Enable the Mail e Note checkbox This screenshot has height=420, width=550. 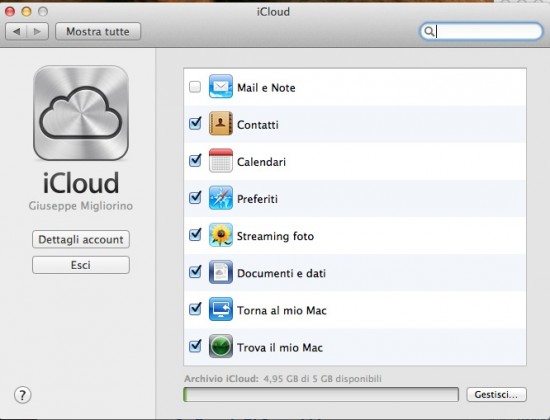coord(195,87)
